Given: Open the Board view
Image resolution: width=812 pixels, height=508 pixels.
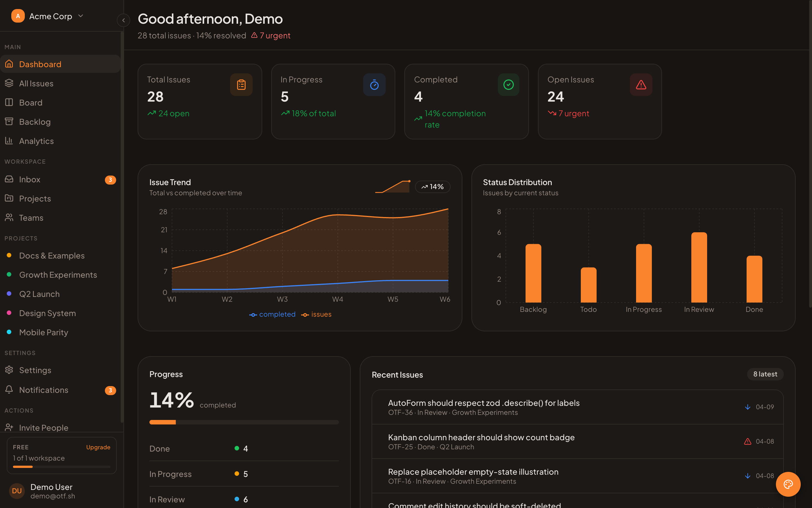Looking at the screenshot, I should 60,102.
